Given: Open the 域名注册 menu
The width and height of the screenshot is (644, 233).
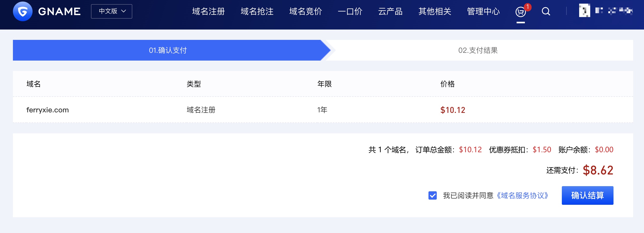Looking at the screenshot, I should (x=208, y=11).
